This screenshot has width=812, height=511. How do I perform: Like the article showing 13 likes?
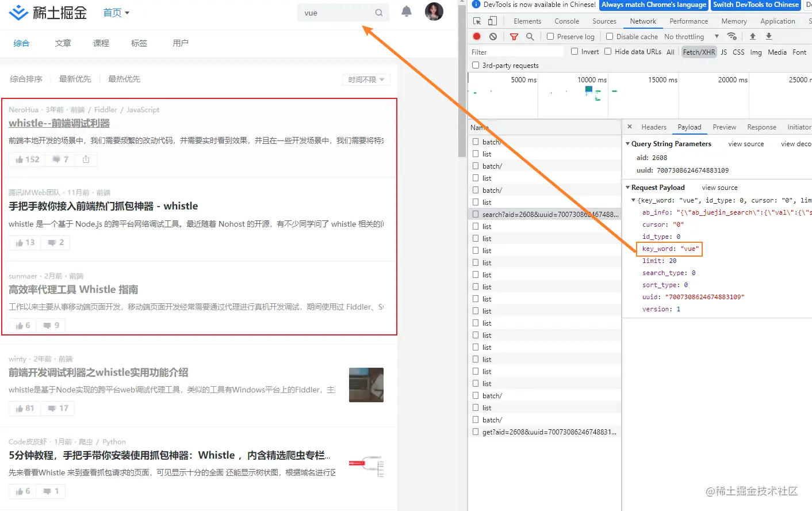25,242
